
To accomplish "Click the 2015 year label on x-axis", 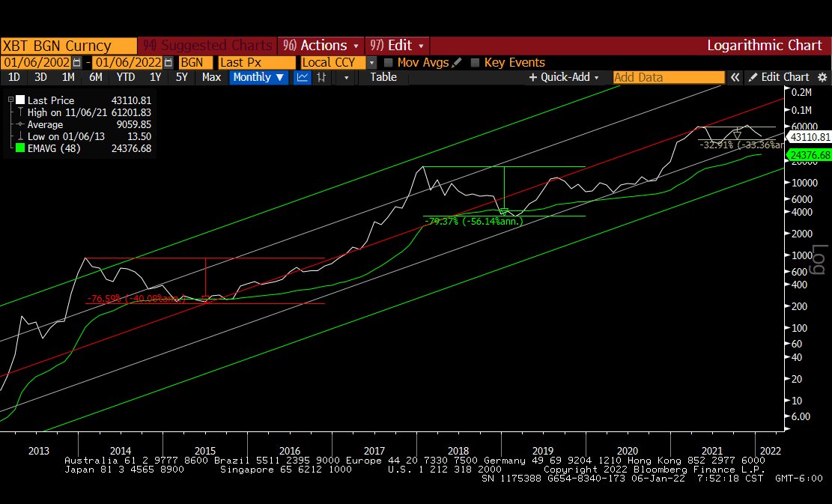I will tap(205, 451).
